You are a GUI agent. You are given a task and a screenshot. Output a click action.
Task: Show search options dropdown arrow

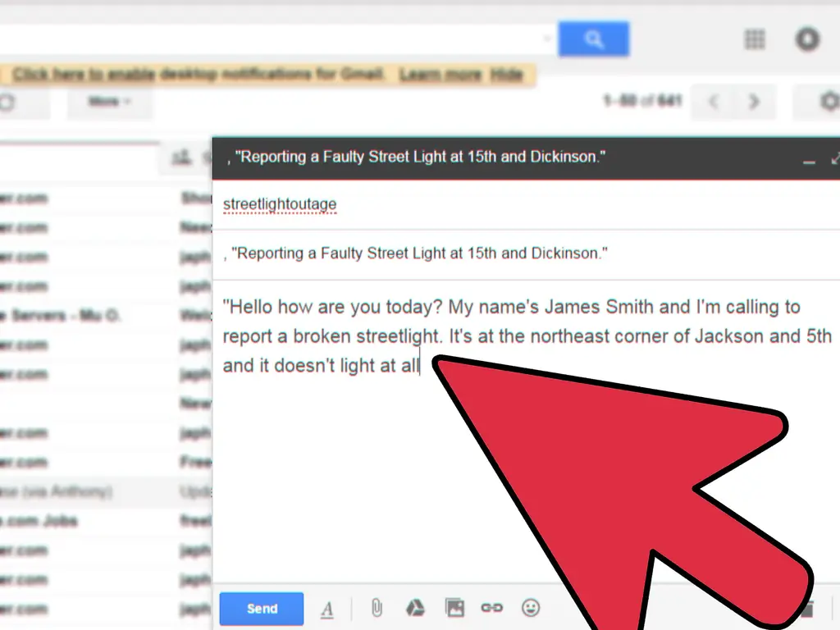click(x=547, y=39)
